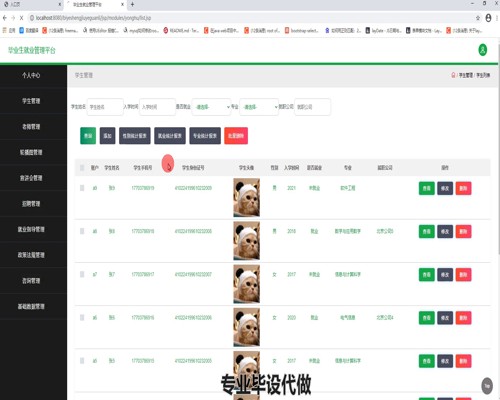The width and height of the screenshot is (500, 400).
Task: Click the browser forward arrow
Action: [13, 18]
